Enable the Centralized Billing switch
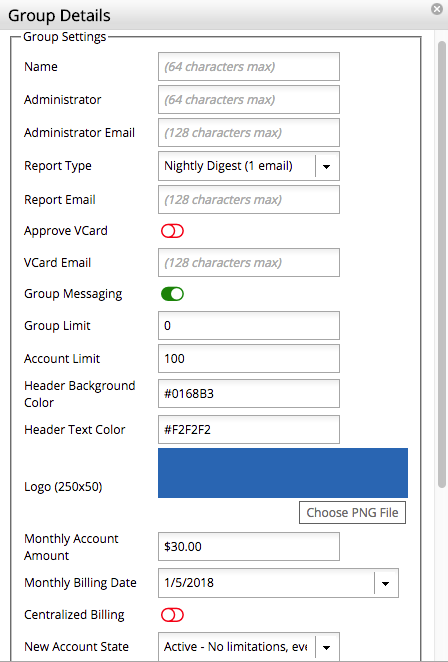The width and height of the screenshot is (448, 662). point(172,615)
